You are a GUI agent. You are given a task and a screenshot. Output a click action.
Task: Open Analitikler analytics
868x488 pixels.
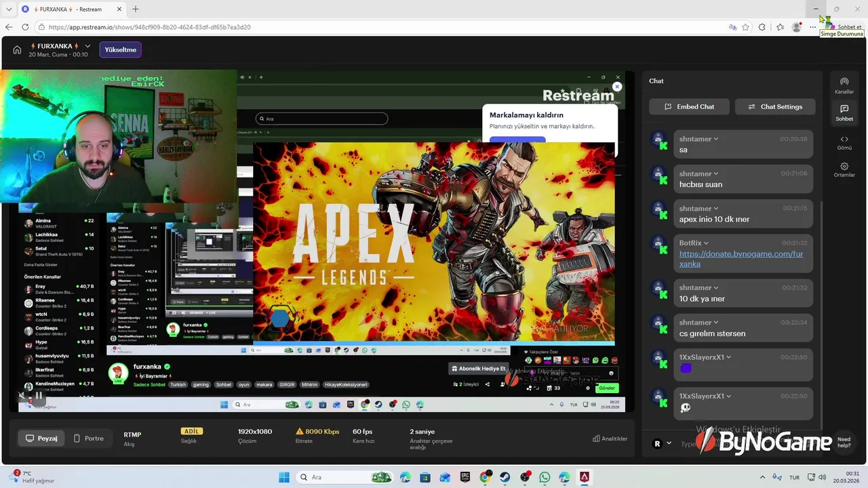610,439
